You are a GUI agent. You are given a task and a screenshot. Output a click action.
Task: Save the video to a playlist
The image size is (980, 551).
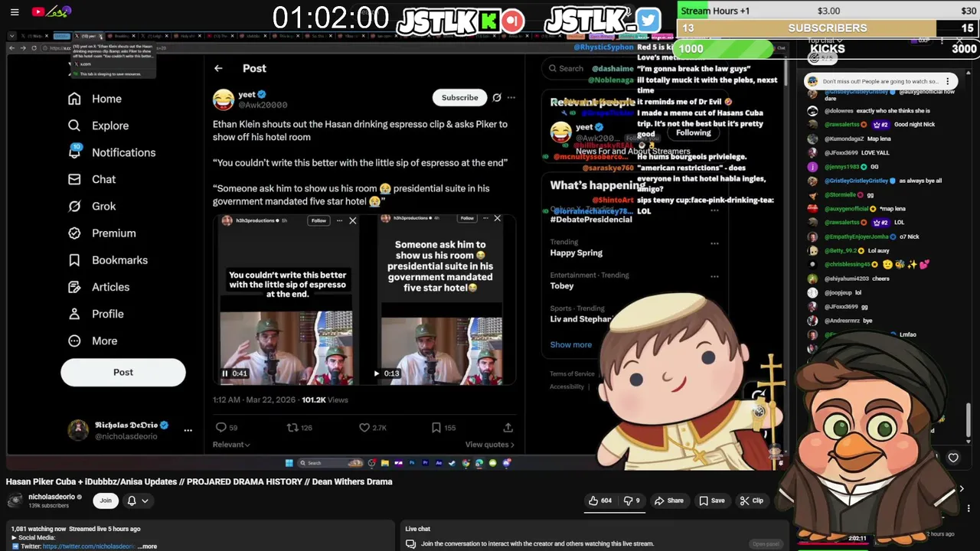coord(711,500)
